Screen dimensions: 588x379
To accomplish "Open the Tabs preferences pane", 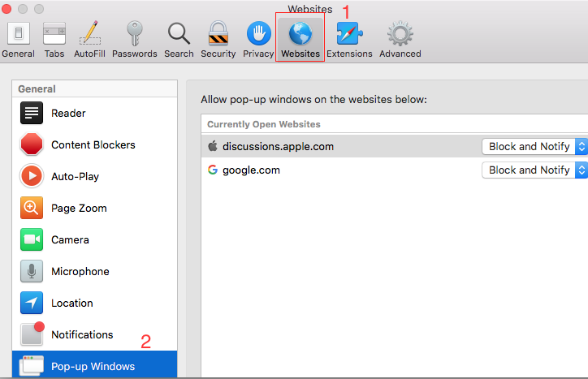I will click(54, 40).
